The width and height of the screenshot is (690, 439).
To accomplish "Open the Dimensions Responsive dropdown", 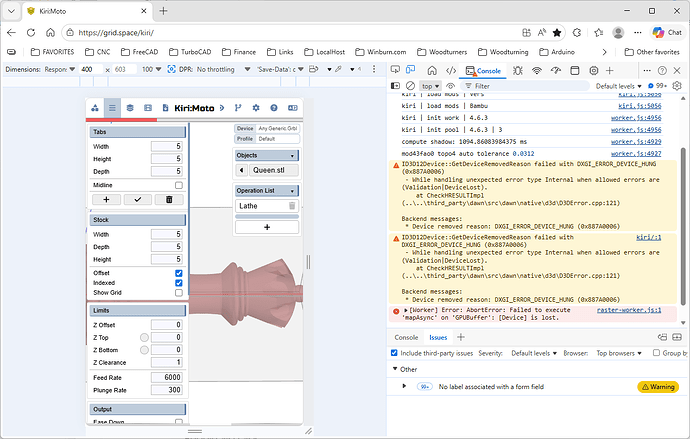I will 59,70.
